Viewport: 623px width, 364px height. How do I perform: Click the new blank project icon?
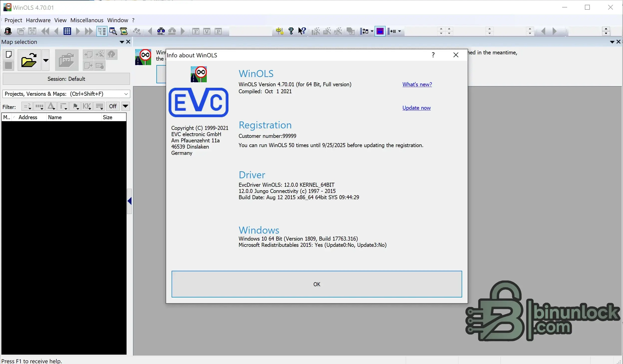coord(9,54)
